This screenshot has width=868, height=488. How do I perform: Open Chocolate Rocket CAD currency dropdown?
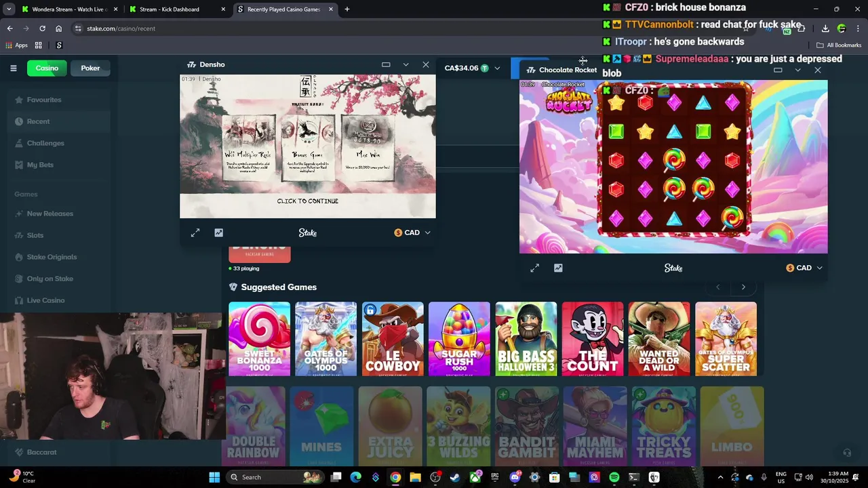804,268
